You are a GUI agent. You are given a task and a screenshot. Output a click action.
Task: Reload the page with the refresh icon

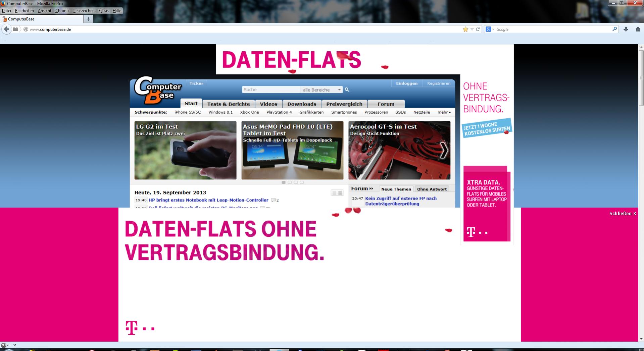(478, 29)
